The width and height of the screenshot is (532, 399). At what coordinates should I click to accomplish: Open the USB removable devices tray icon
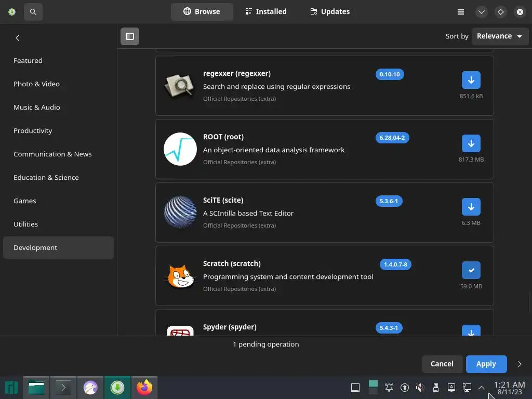[x=436, y=388]
